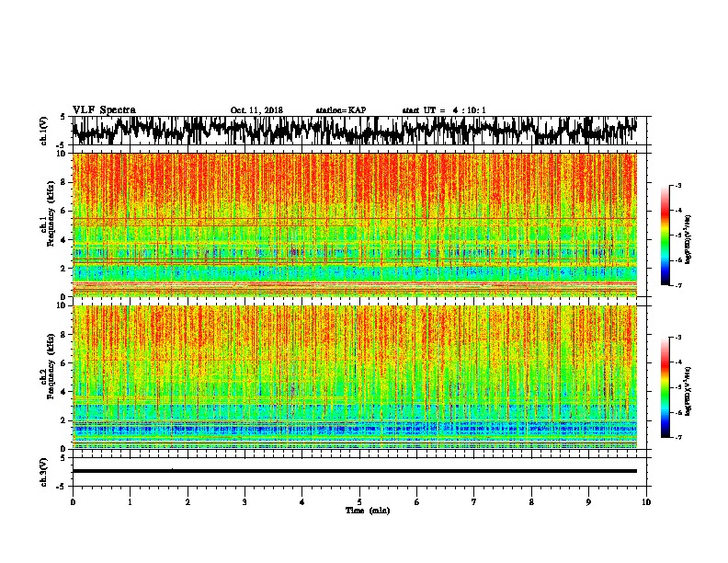
Task: Click the "VLF Spectra" title text
Action: point(104,109)
